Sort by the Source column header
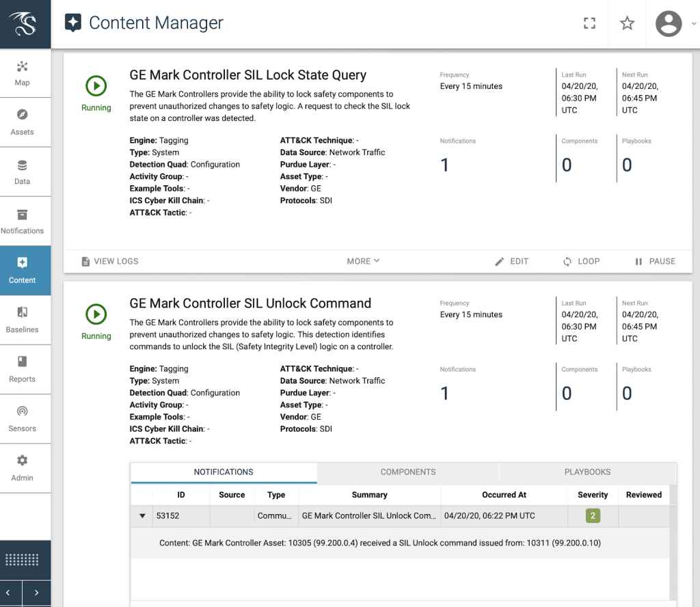This screenshot has height=607, width=700. tap(232, 495)
